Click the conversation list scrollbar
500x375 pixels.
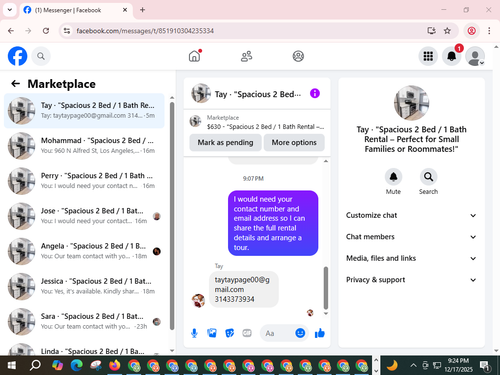(x=172, y=215)
